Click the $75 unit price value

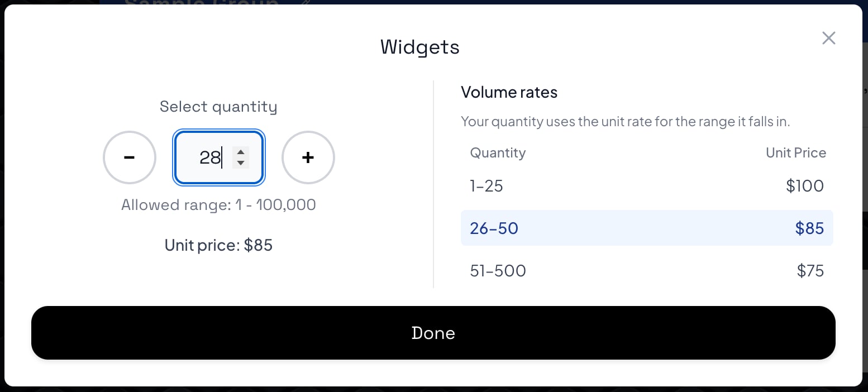[810, 271]
